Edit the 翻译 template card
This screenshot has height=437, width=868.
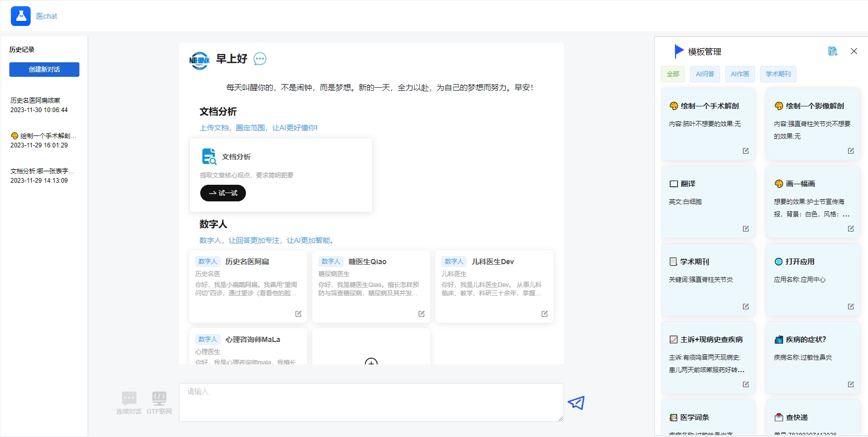tap(746, 228)
